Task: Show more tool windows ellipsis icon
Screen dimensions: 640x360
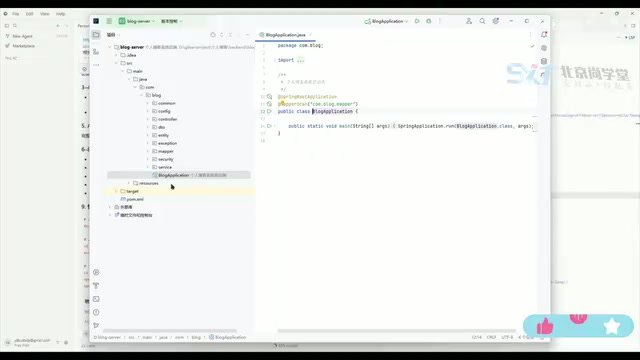Action: (x=96, y=65)
